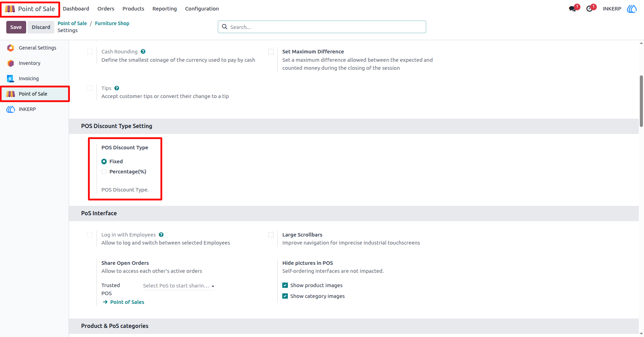The image size is (644, 337).
Task: Select the Percentage(%) discount radio
Action: pos(104,172)
